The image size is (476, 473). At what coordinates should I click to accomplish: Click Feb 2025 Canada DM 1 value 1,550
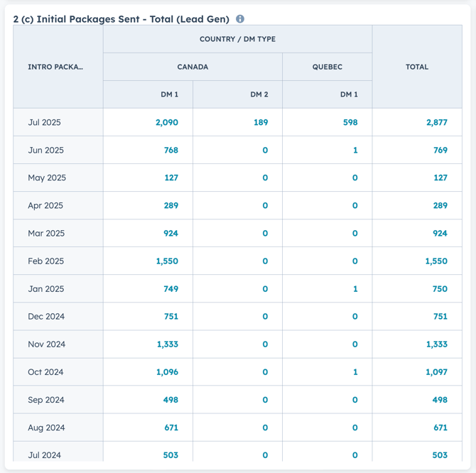point(167,261)
